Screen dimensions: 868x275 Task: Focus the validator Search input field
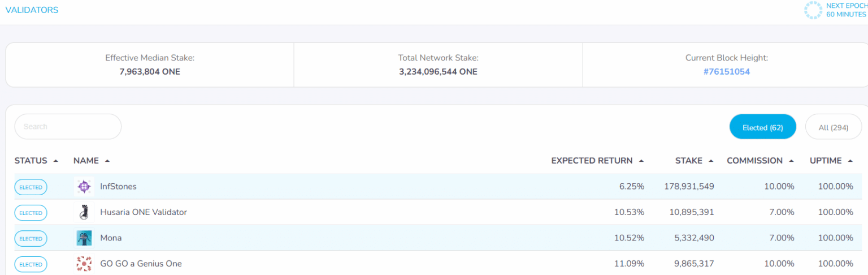tap(68, 127)
